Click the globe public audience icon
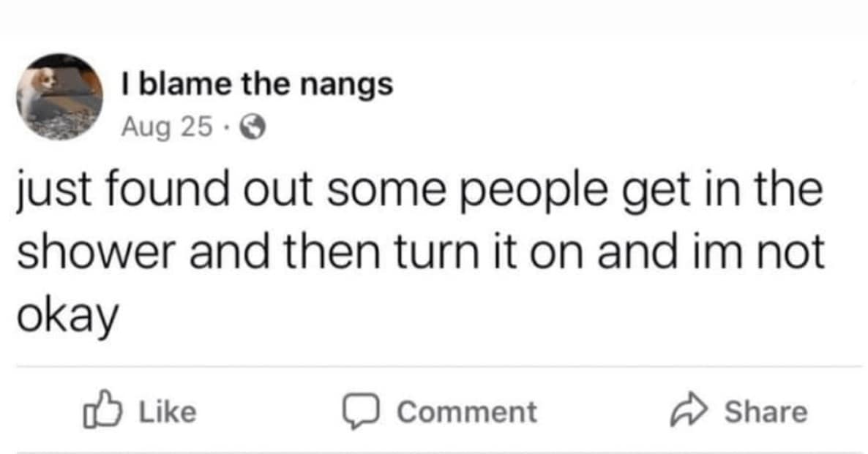 pos(252,129)
